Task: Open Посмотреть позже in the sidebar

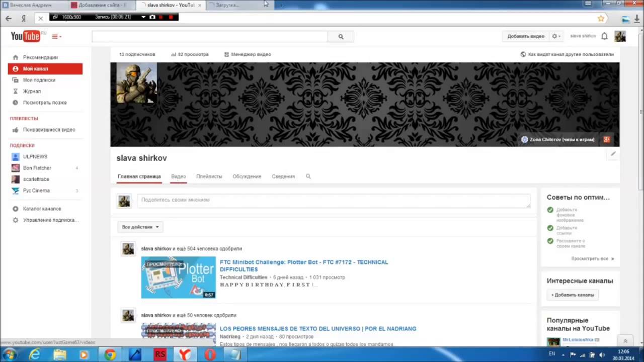Action: coord(45,103)
